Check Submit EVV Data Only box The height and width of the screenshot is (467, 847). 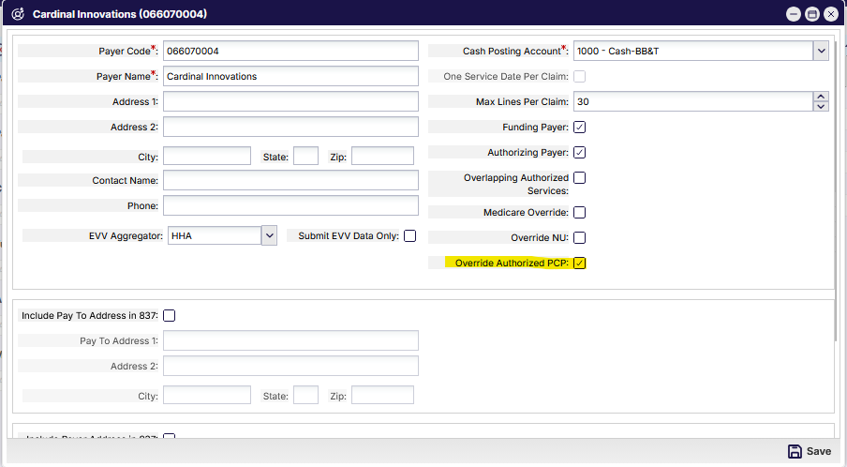tap(410, 236)
